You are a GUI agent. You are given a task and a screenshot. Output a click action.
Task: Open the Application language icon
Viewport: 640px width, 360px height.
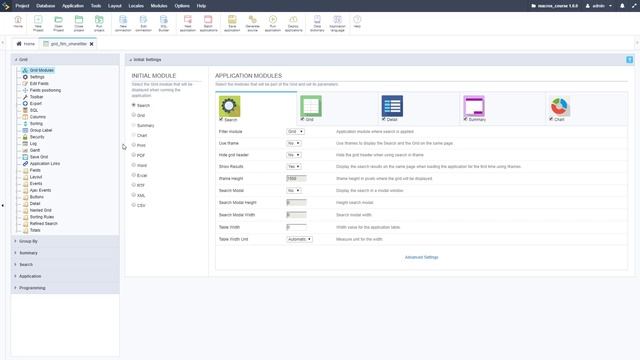point(337,23)
